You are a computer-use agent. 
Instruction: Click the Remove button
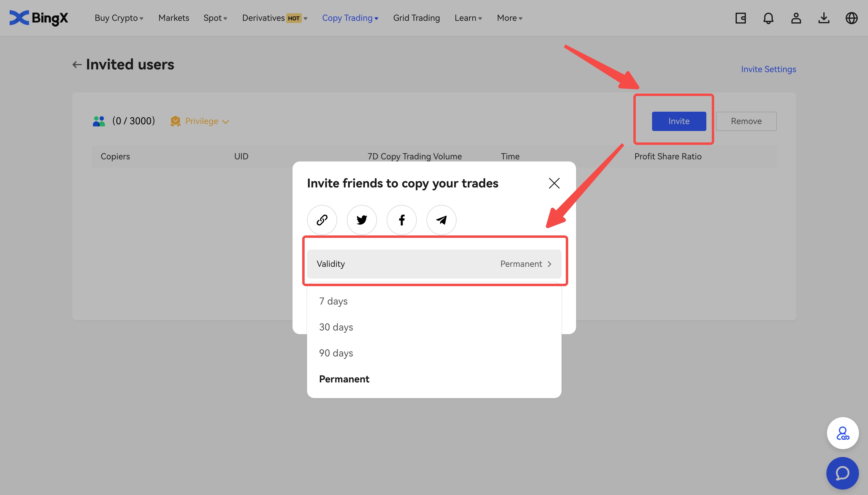746,121
